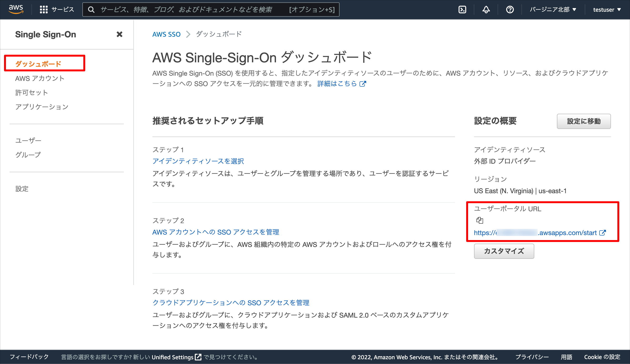Viewport: 630px width, 364px height.
Task: Click the AWS logo home icon
Action: [16, 10]
